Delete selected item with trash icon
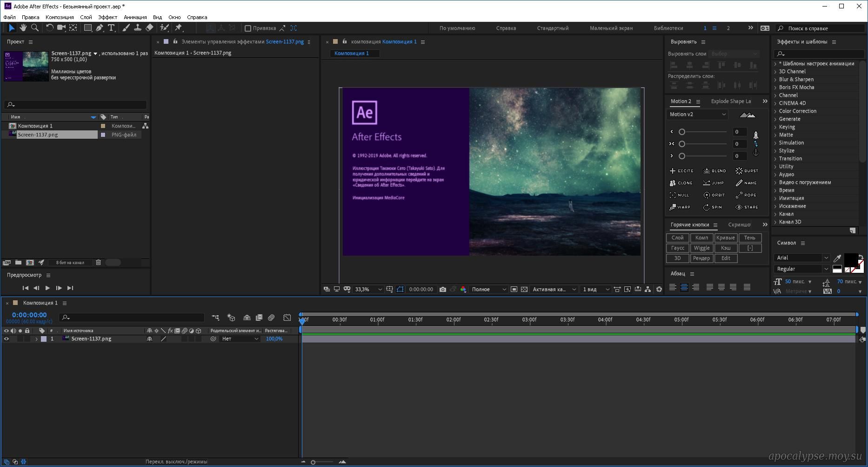Screen dimensions: 868x467 coord(98,263)
